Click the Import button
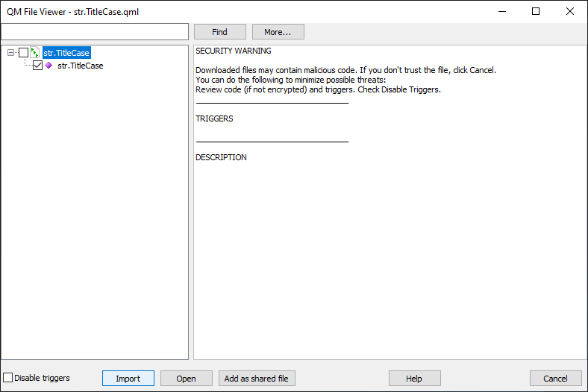The width and height of the screenshot is (588, 392). (x=128, y=378)
